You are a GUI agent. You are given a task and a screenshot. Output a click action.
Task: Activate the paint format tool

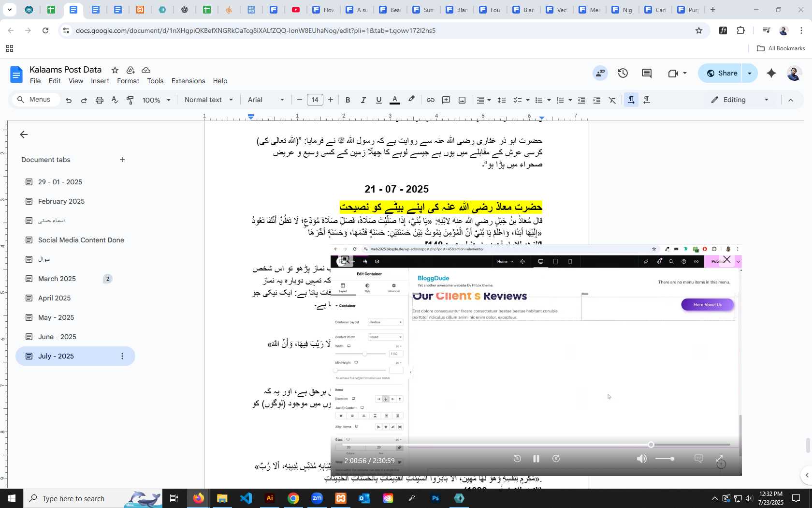(130, 100)
